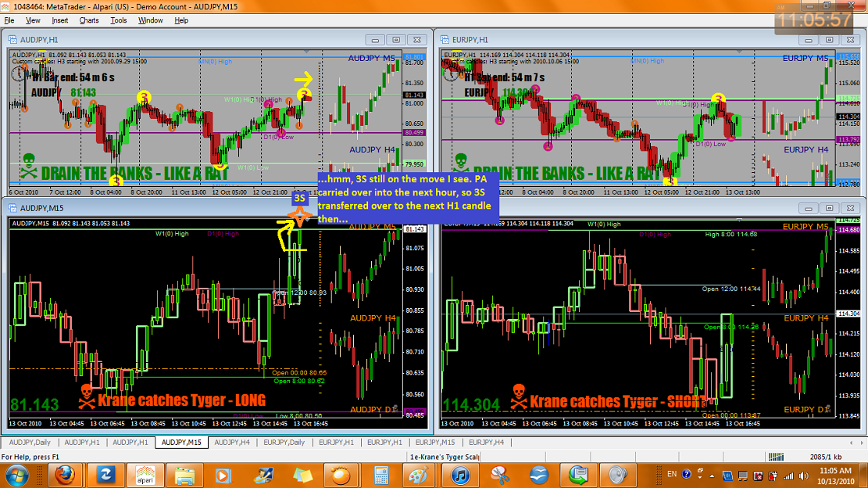Open the blue arrows app in taskbar
The height and width of the screenshot is (488, 868).
105,475
